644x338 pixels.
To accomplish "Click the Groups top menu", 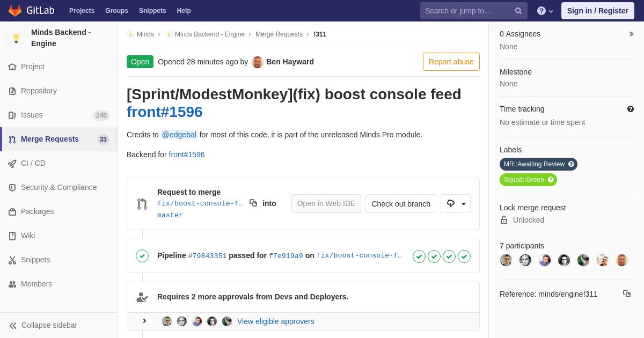I will [x=116, y=11].
